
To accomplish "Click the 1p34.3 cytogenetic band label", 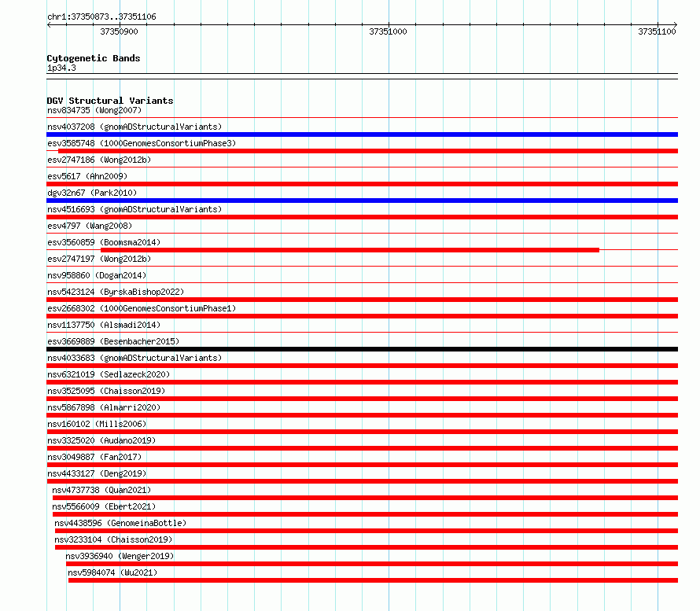I will [61, 68].
